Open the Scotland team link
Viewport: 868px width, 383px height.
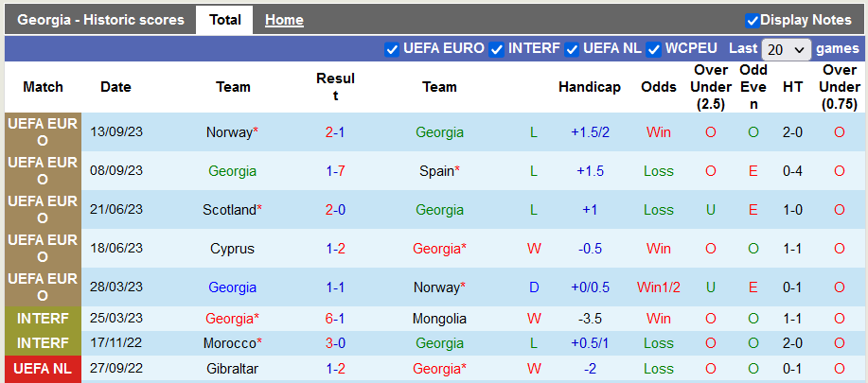pos(229,210)
